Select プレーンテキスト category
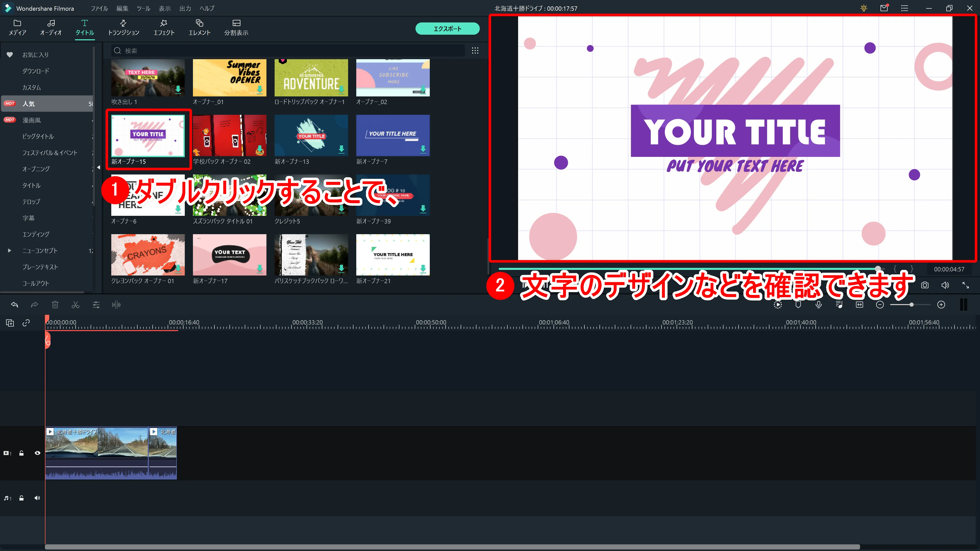This screenshot has width=980, height=551. (40, 267)
